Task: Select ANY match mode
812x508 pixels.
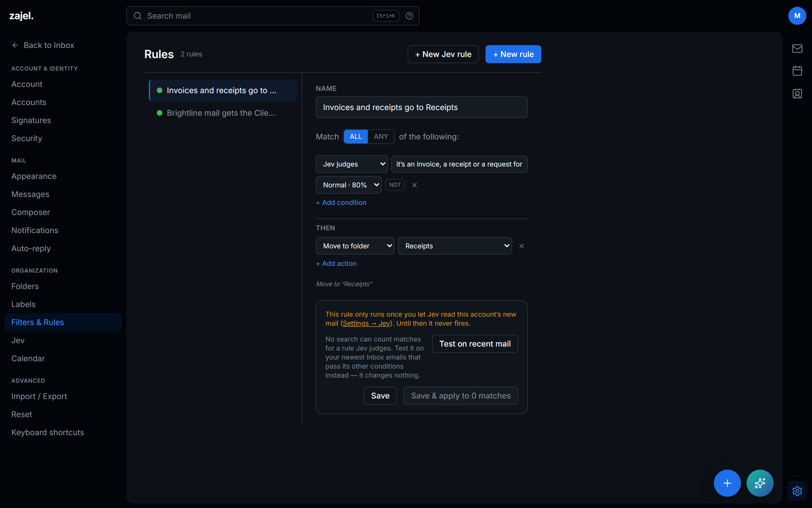Action: coord(381,136)
